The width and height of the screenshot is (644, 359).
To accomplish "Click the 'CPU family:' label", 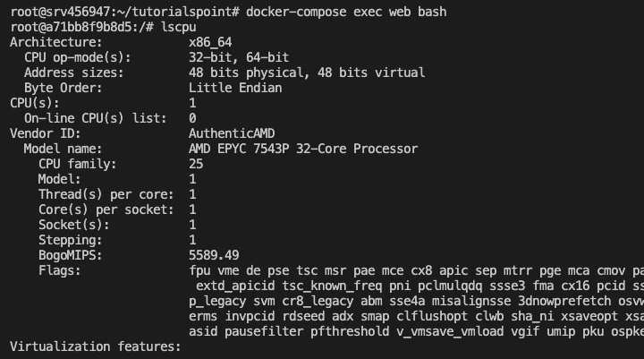I will 76,164.
